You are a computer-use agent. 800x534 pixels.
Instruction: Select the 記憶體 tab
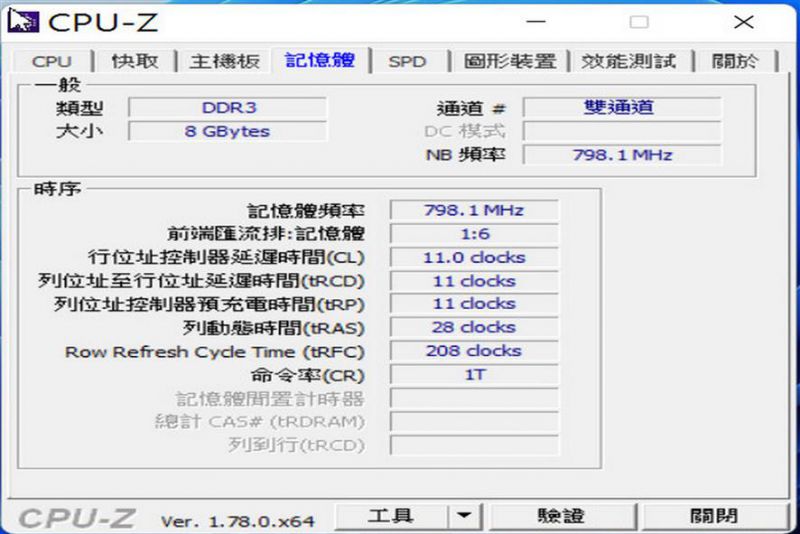tap(320, 60)
